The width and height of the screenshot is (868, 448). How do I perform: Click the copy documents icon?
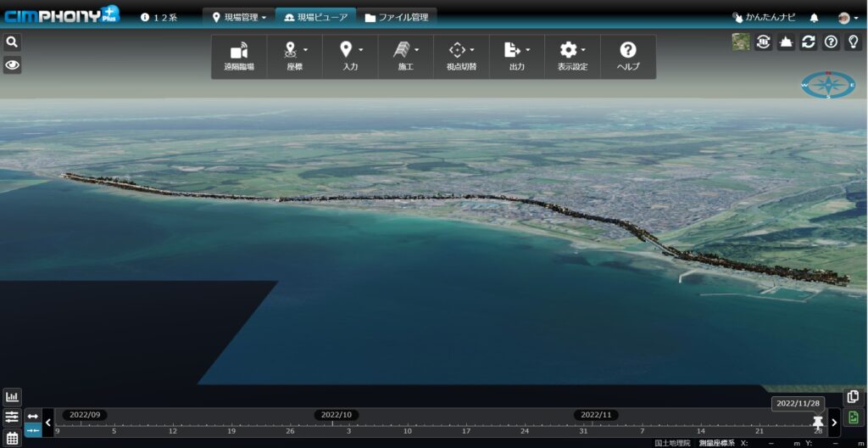coord(853,396)
